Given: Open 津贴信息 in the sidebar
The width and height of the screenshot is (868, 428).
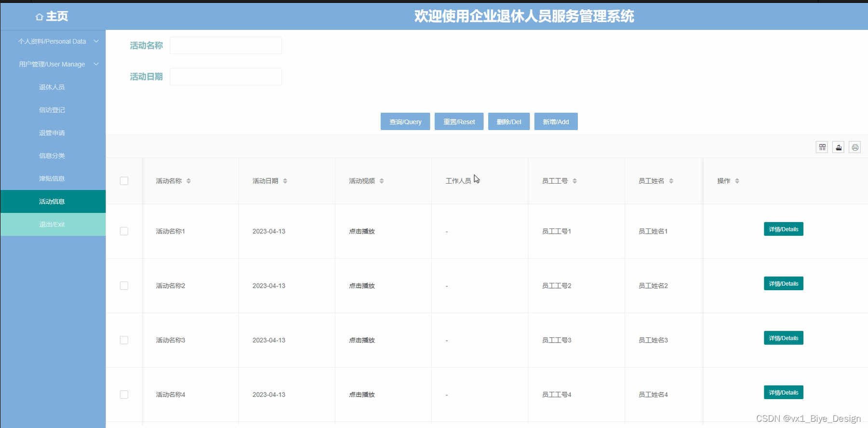Looking at the screenshot, I should (x=52, y=179).
